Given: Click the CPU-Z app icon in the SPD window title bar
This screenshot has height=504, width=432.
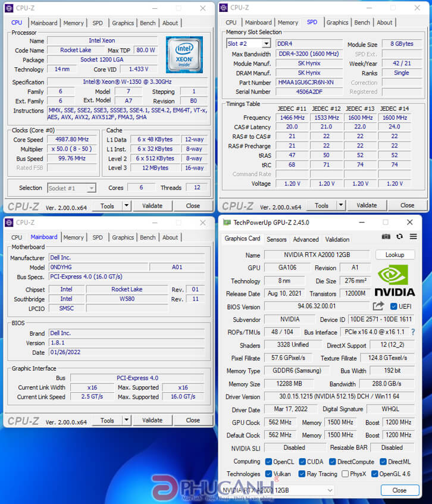Looking at the screenshot, I should click(223, 8).
